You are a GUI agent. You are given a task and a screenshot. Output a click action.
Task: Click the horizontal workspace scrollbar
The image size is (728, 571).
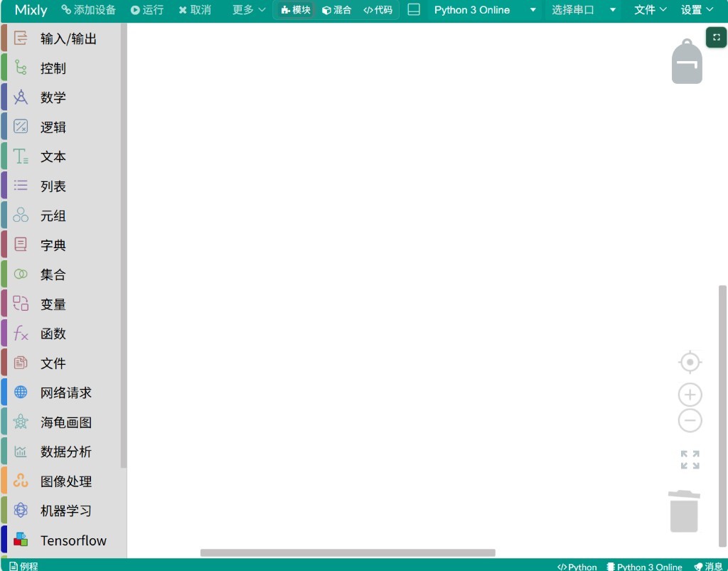(348, 553)
